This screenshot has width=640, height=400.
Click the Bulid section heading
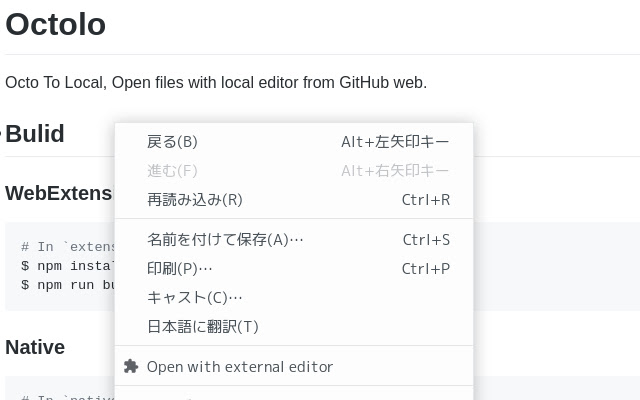pos(35,133)
